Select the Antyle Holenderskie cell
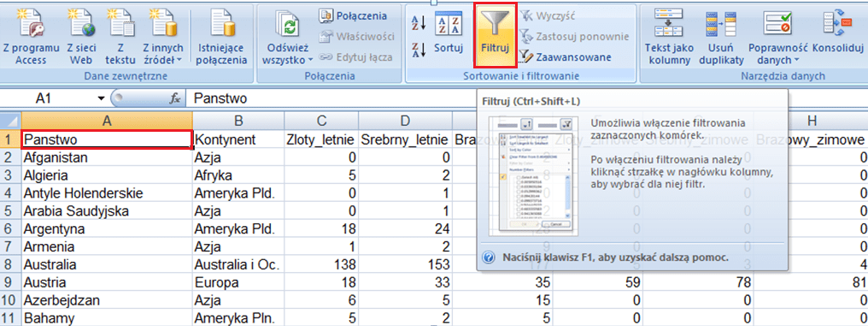Screen dimensions: 868x326 point(108,193)
